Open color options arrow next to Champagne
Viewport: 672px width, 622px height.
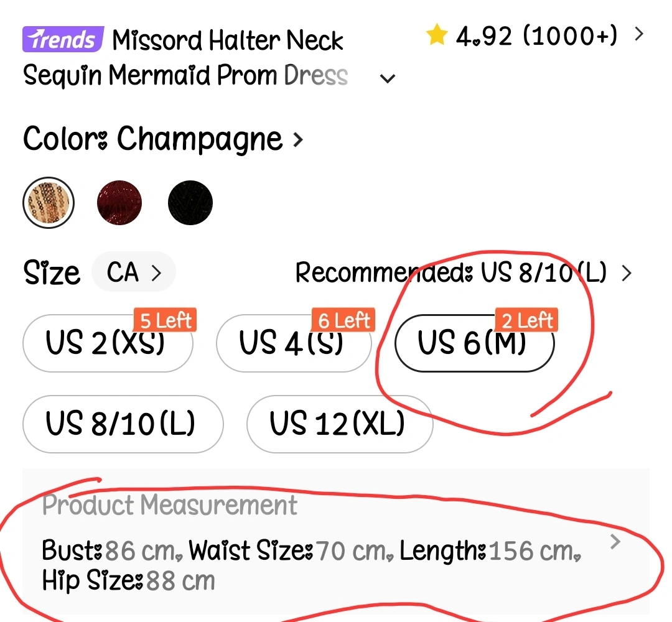[x=298, y=139]
